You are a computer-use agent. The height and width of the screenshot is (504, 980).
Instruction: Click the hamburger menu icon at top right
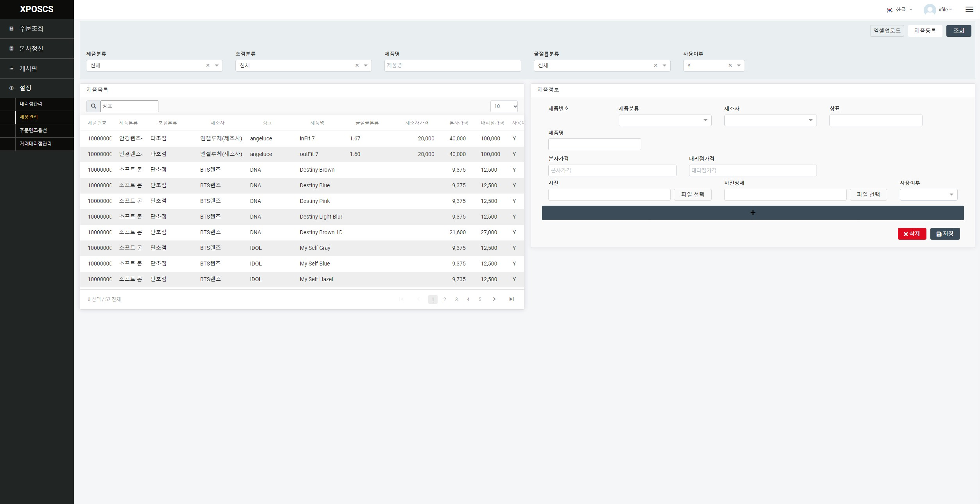[x=969, y=9]
